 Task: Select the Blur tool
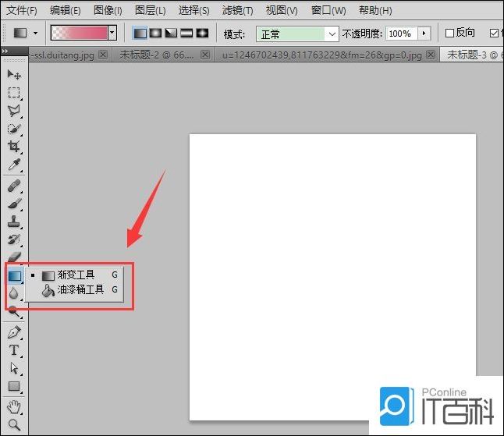pyautogui.click(x=13, y=293)
